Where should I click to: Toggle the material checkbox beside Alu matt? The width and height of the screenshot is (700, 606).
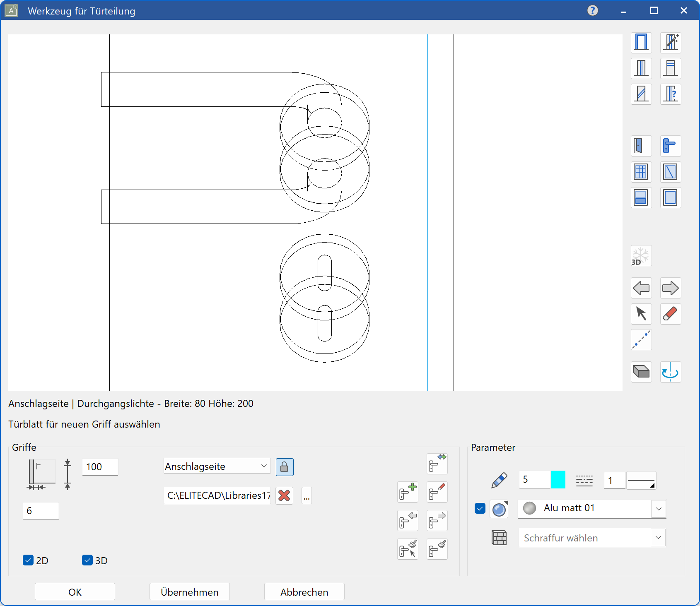pyautogui.click(x=480, y=508)
